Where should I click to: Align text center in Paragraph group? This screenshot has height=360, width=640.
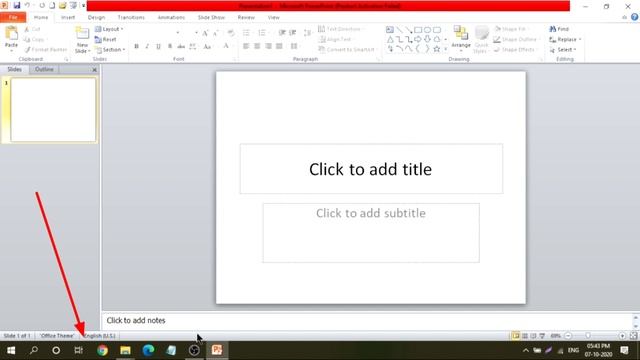tap(257, 46)
